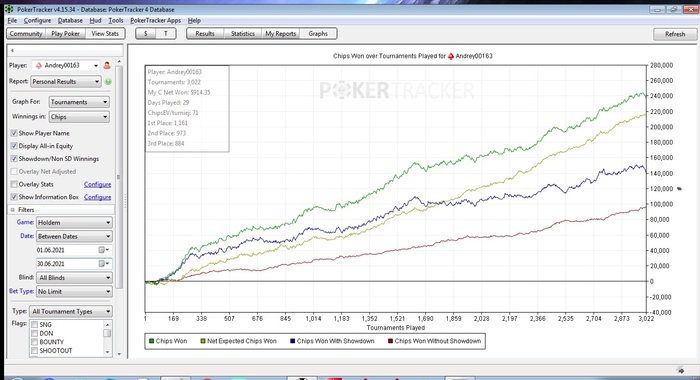Open the Configure menu
Screen dimensions: 700x380
pos(38,21)
